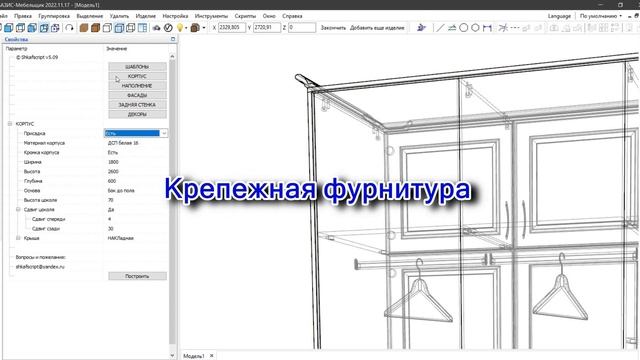The height and width of the screenshot is (360, 640).
Task: Click the Y coordinate input field
Action: tap(267, 27)
